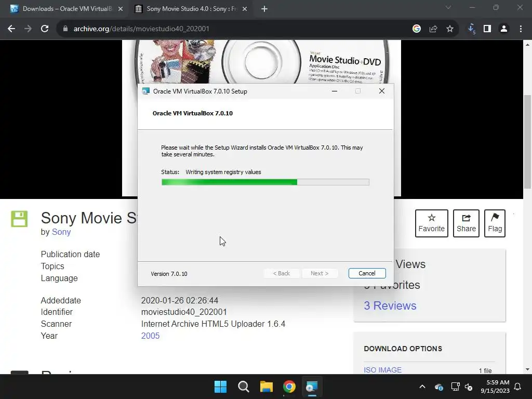Open muted volume tray icon
The height and width of the screenshot is (399, 532).
[469, 387]
